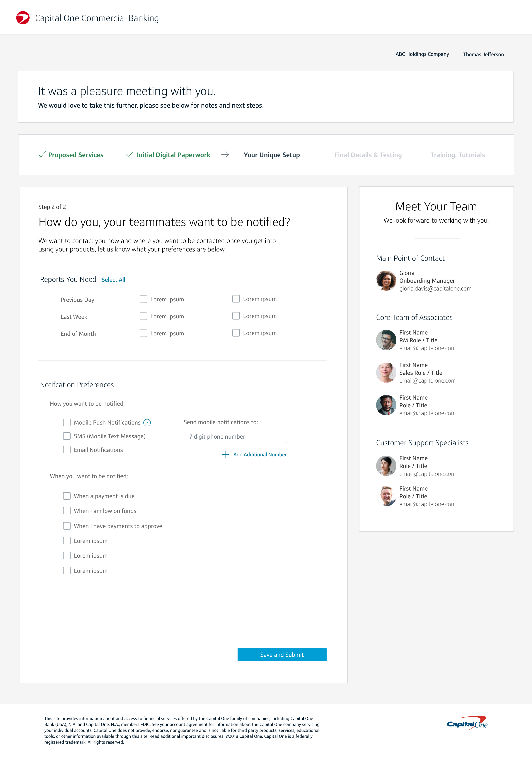
Task: Open Thomas Jefferson user name
Action: pyautogui.click(x=483, y=54)
